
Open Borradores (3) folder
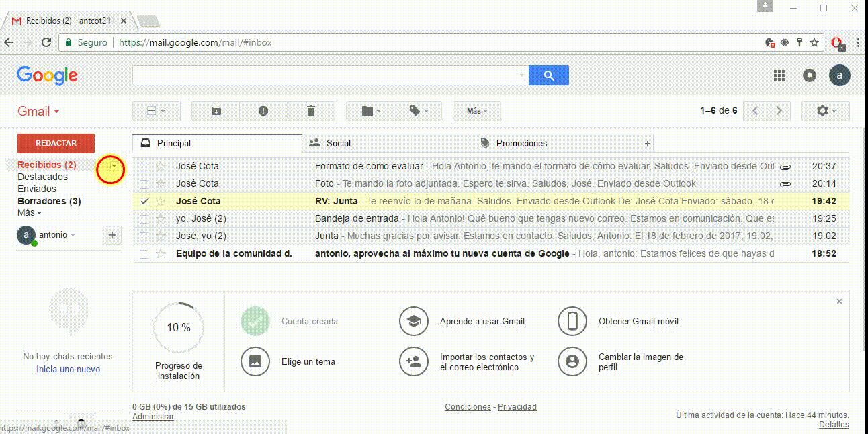click(x=49, y=201)
